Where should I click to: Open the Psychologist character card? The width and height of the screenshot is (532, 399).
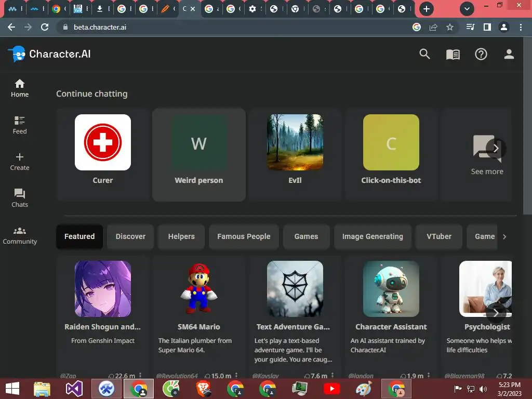point(477,317)
